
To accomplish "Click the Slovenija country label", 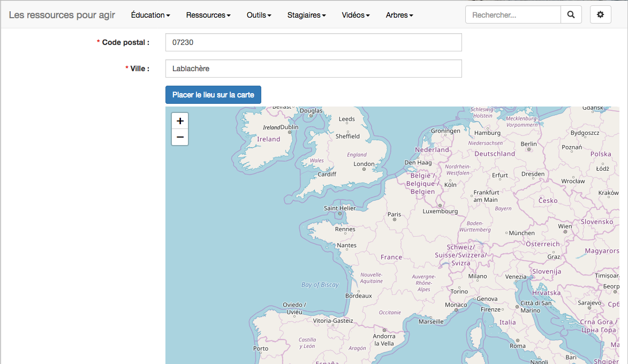I will coord(546,271).
